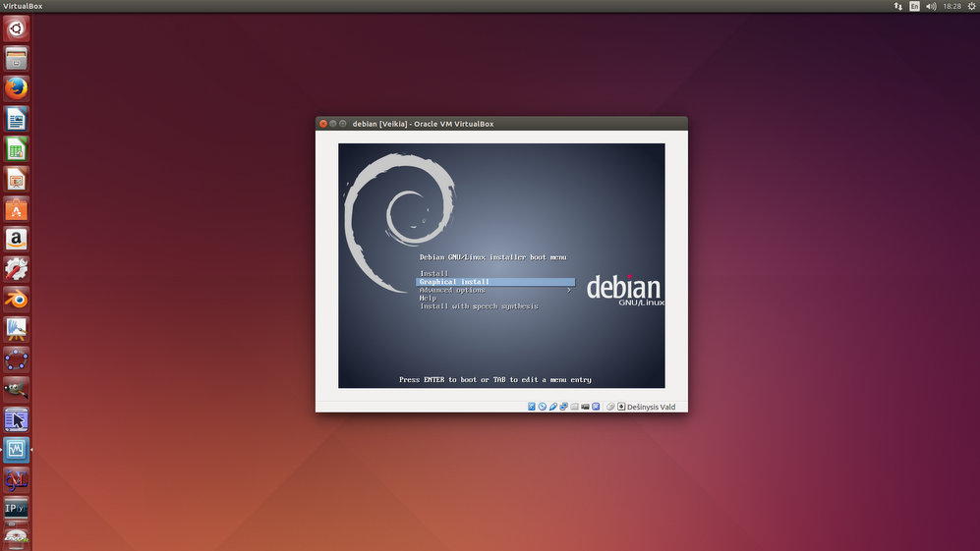The image size is (980, 551).
Task: Open the system gear session menu
Action: click(x=971, y=6)
